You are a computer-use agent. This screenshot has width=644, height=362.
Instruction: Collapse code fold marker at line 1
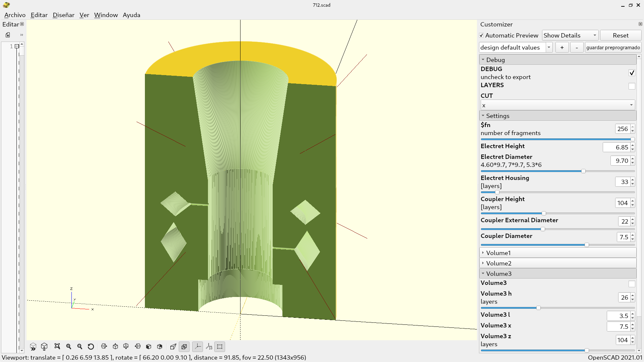click(17, 47)
